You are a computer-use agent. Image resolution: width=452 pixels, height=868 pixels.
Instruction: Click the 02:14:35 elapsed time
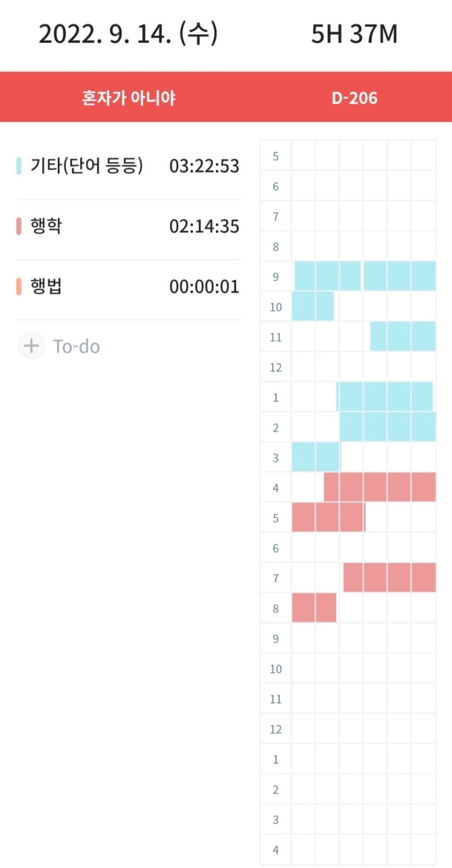pos(204,227)
